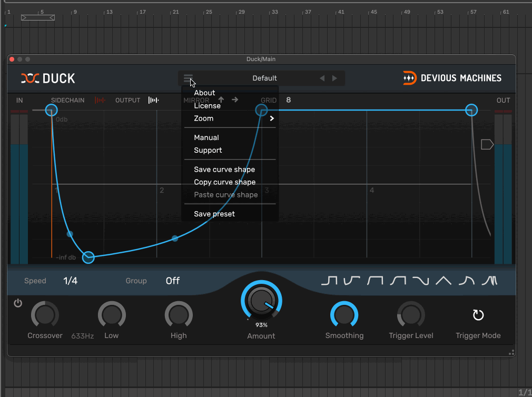Click the Low band knob
This screenshot has width=532, height=397.
pos(112,315)
